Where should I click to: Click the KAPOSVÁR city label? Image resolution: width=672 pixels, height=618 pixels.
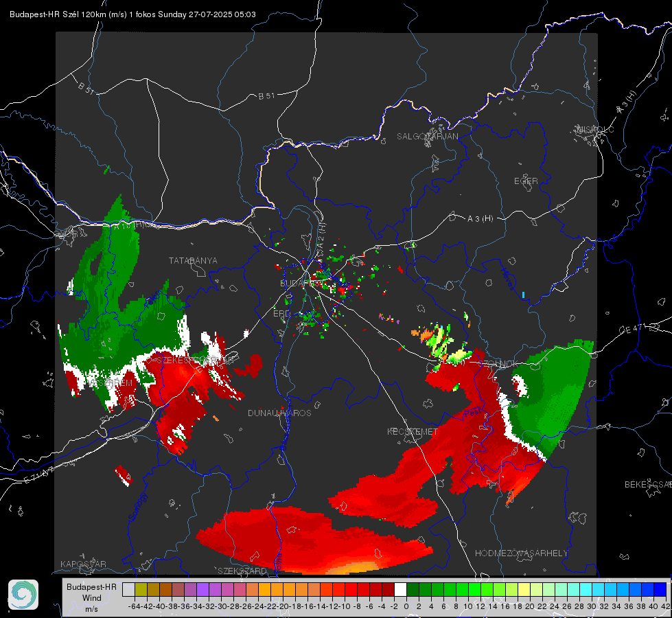click(83, 564)
